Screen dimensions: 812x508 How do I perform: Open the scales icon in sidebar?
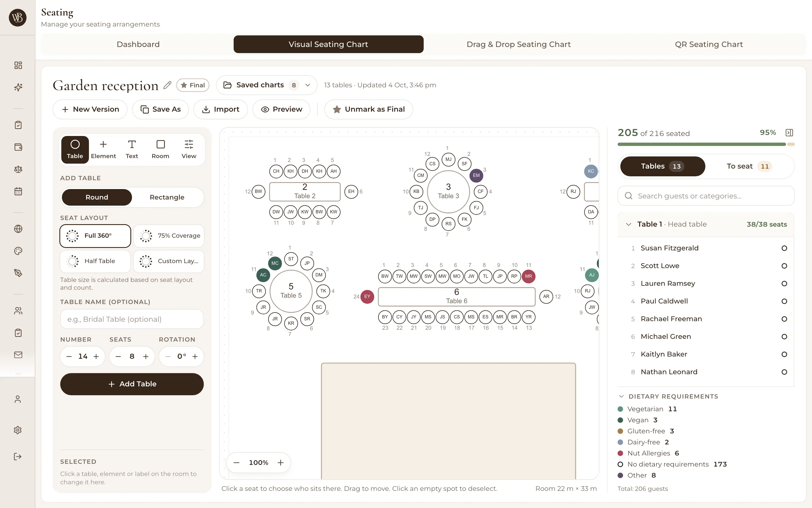[18, 169]
